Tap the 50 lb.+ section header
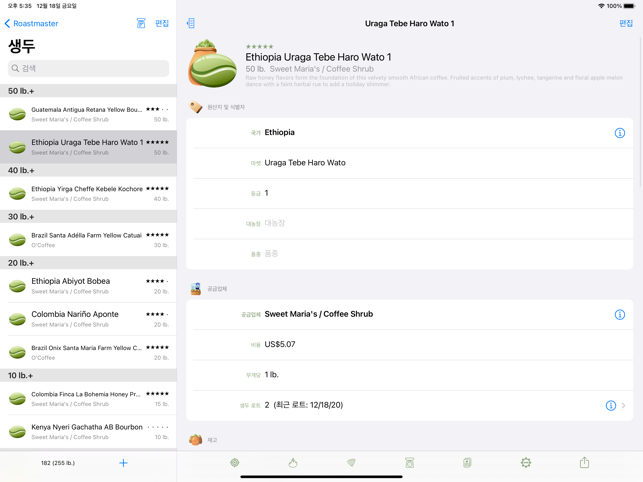The image size is (643, 482). pyautogui.click(x=88, y=91)
